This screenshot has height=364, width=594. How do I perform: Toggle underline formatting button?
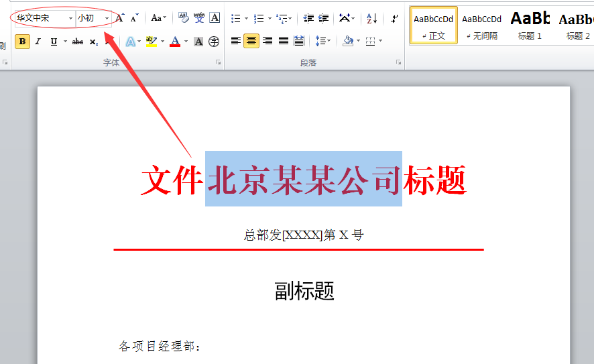(54, 42)
